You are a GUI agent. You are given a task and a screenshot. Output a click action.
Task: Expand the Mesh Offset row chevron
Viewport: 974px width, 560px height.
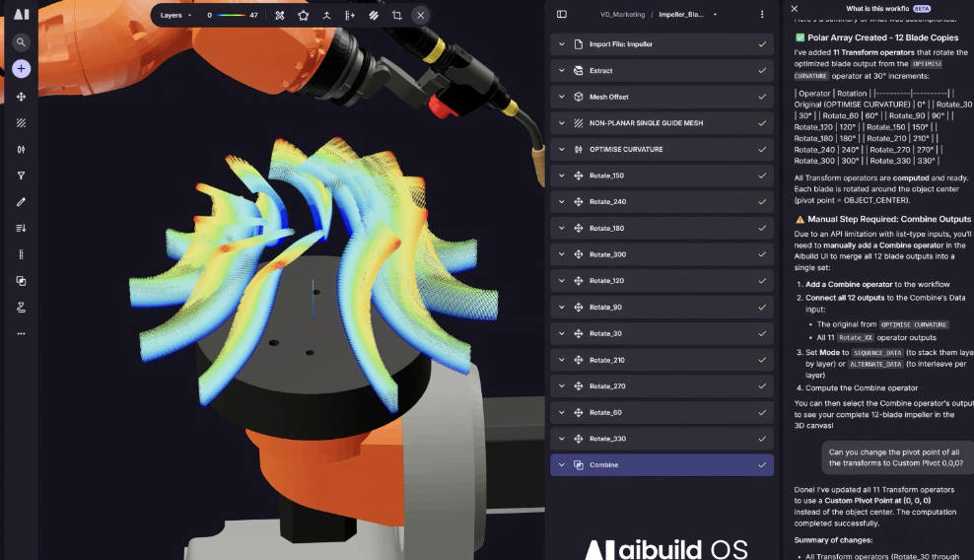562,97
